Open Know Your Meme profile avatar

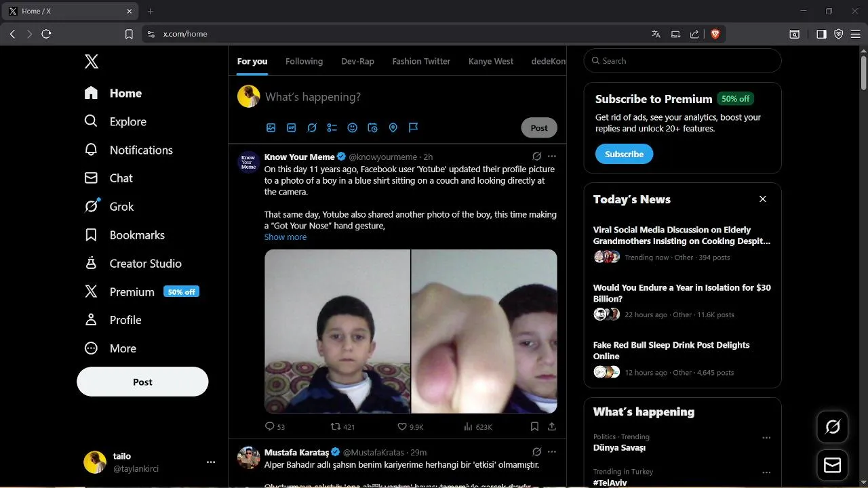[x=249, y=163]
